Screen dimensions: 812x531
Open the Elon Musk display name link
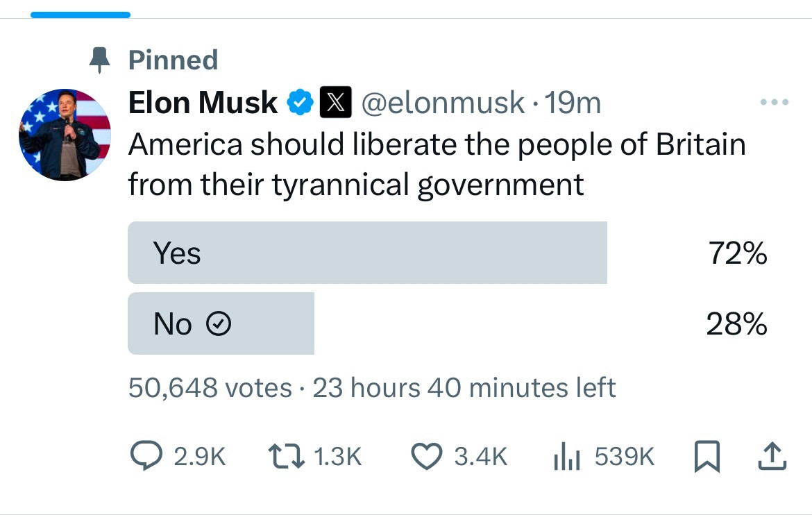click(x=203, y=103)
